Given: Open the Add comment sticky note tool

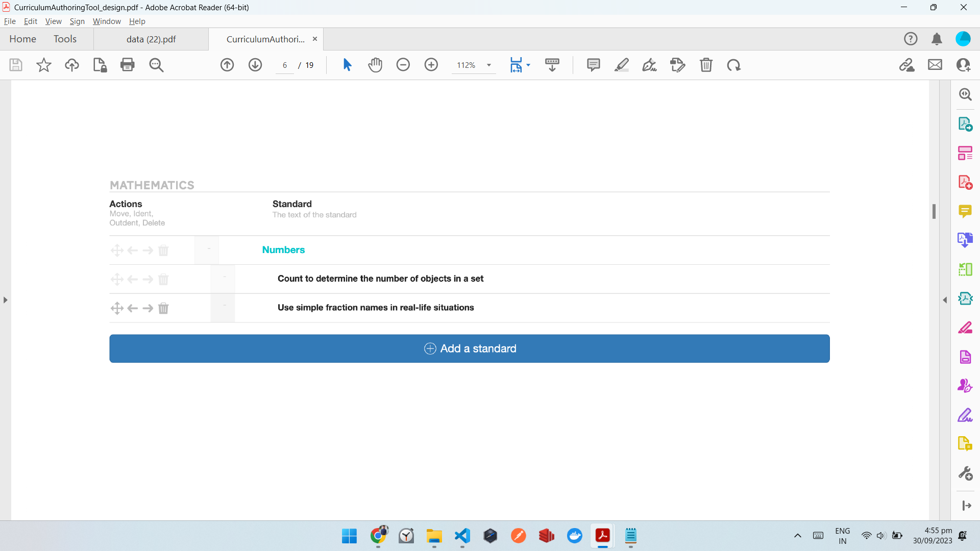Looking at the screenshot, I should click(x=593, y=65).
